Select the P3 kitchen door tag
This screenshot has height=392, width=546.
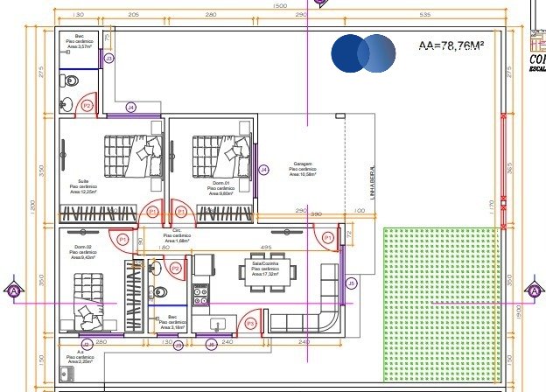[250, 324]
